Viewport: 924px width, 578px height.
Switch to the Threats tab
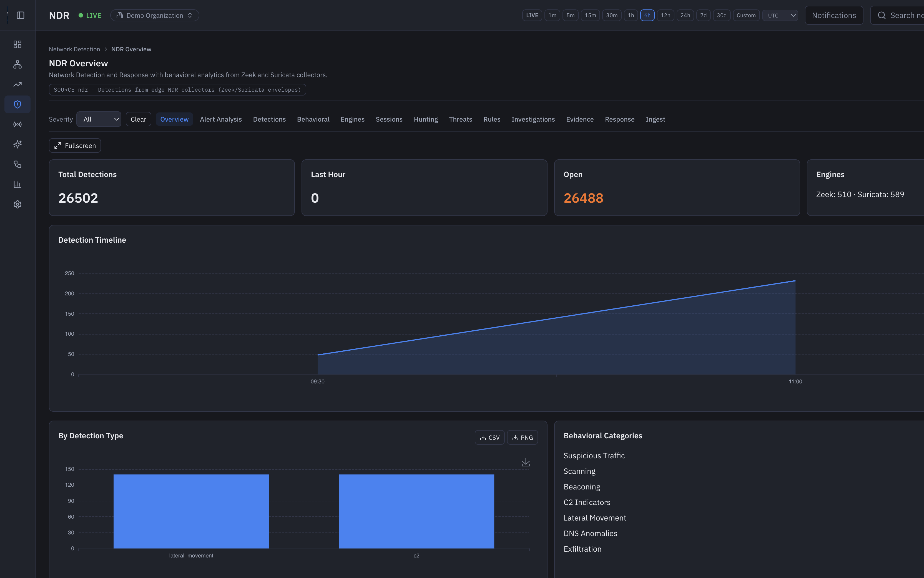tap(460, 119)
